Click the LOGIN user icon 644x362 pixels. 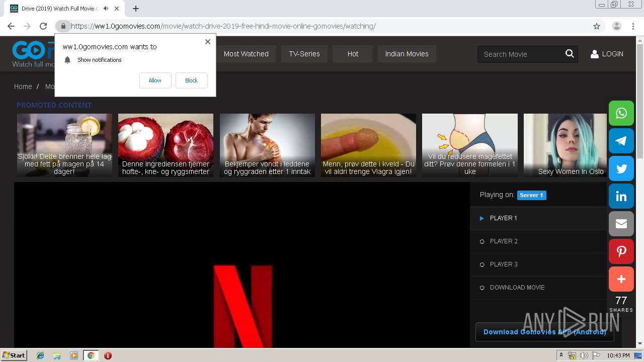coord(594,54)
